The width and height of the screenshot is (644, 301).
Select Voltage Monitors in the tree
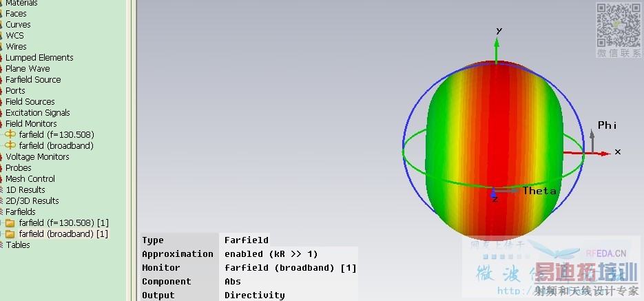[x=37, y=157]
